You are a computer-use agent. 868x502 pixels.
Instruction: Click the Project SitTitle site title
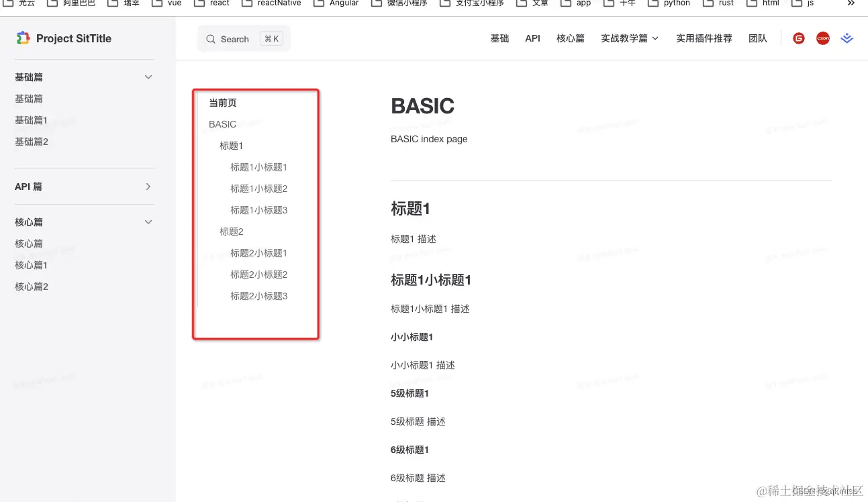click(74, 38)
